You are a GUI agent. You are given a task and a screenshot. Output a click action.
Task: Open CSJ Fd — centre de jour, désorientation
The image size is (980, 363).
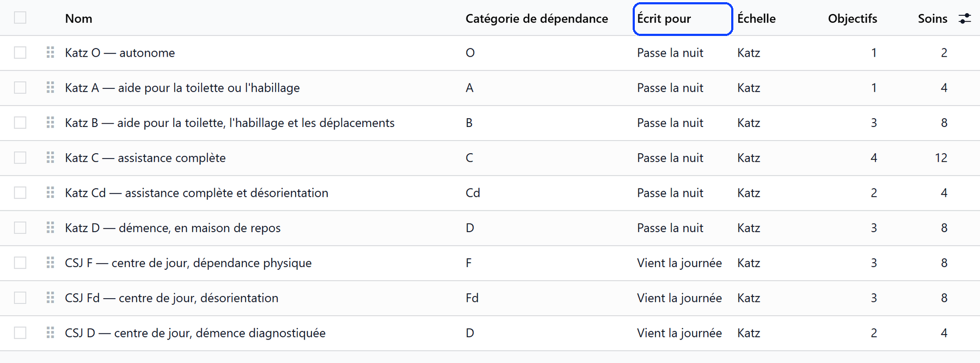[171, 298]
